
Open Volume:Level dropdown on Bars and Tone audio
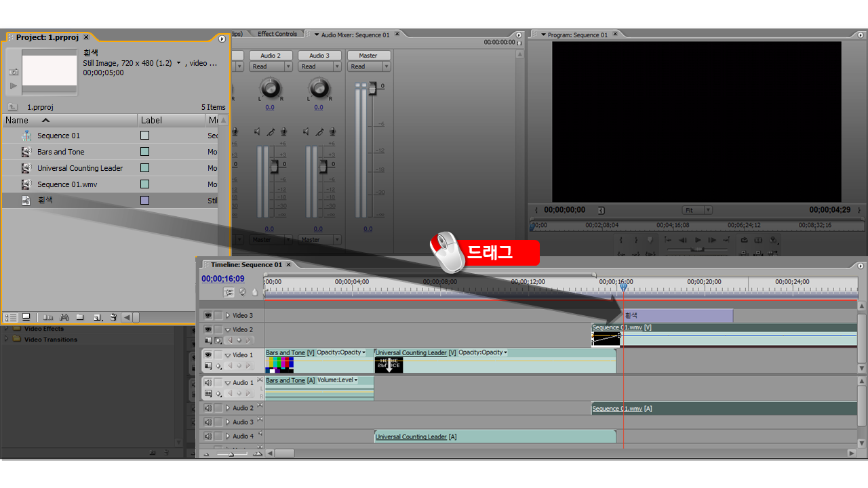[x=338, y=380]
